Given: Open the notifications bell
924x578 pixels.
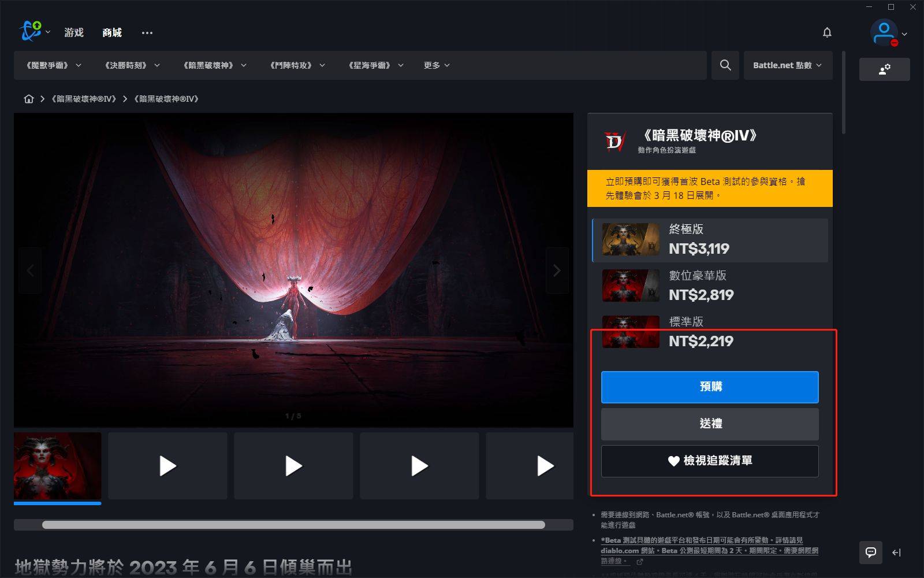Looking at the screenshot, I should pyautogui.click(x=827, y=33).
